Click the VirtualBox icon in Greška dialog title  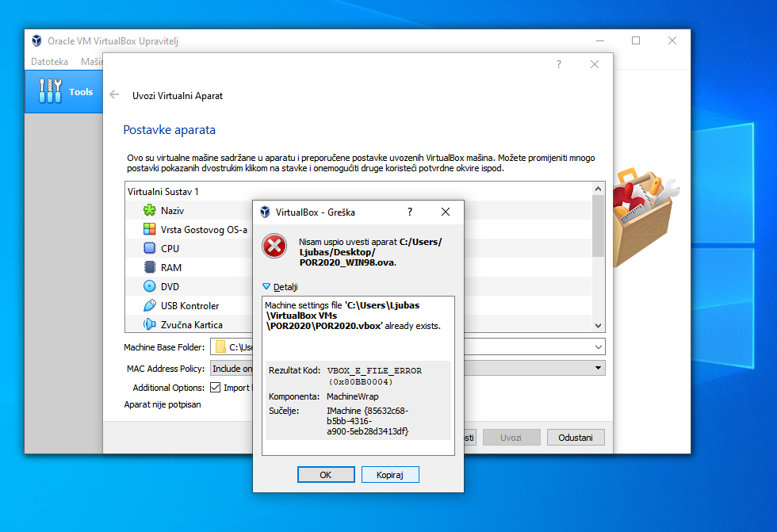pyautogui.click(x=265, y=212)
